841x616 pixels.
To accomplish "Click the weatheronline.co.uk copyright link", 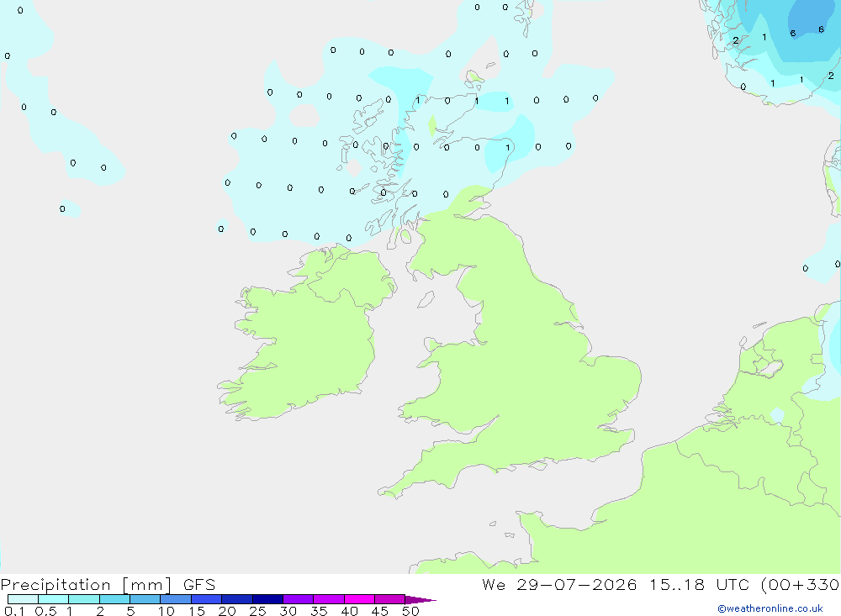I will (x=770, y=608).
